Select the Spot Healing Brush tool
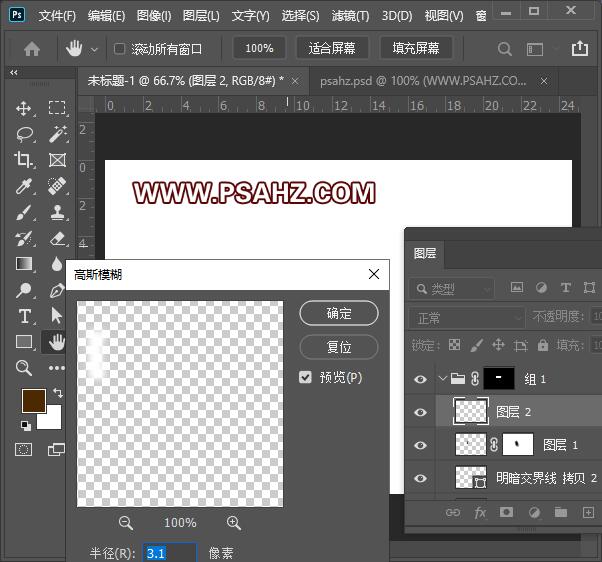Screen dimensions: 602x562 click(x=57, y=186)
